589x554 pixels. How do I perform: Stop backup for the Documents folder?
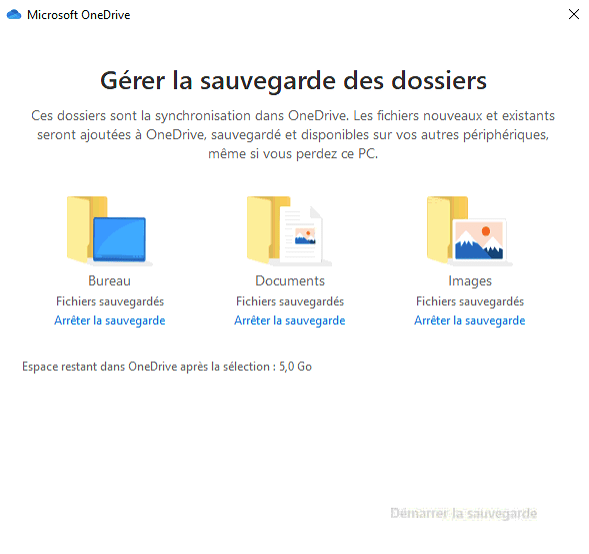tap(290, 320)
